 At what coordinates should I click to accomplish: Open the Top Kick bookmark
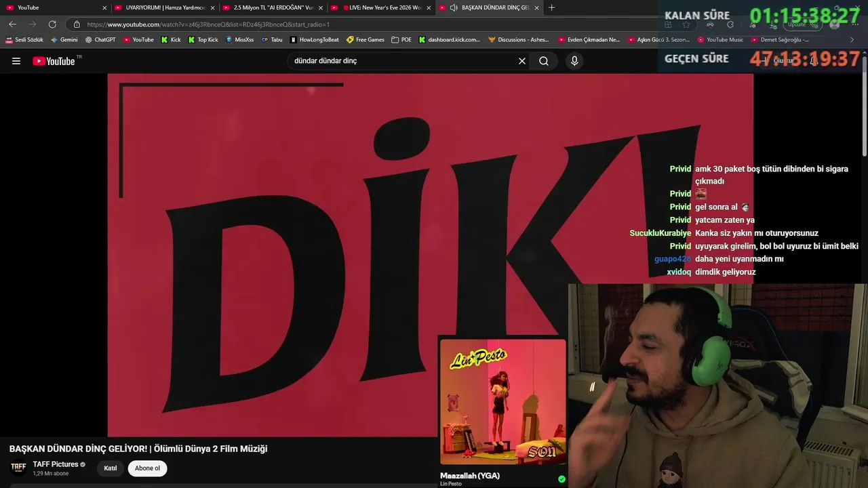tap(203, 40)
